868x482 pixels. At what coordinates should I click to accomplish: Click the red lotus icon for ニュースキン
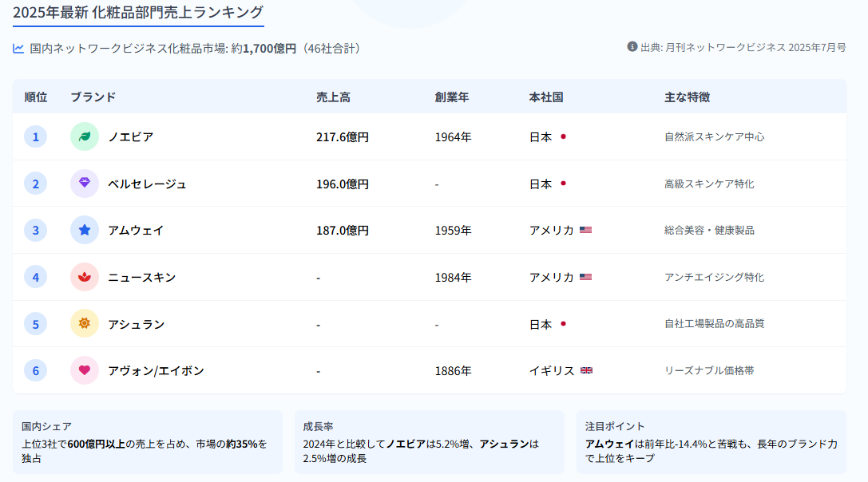[x=84, y=277]
